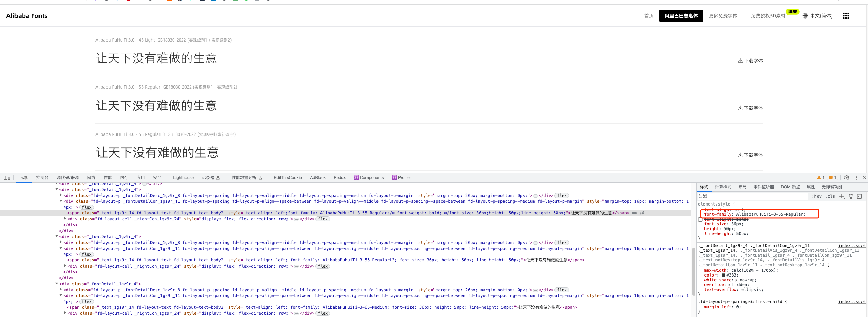Toggle the :hov element state panel

point(816,196)
